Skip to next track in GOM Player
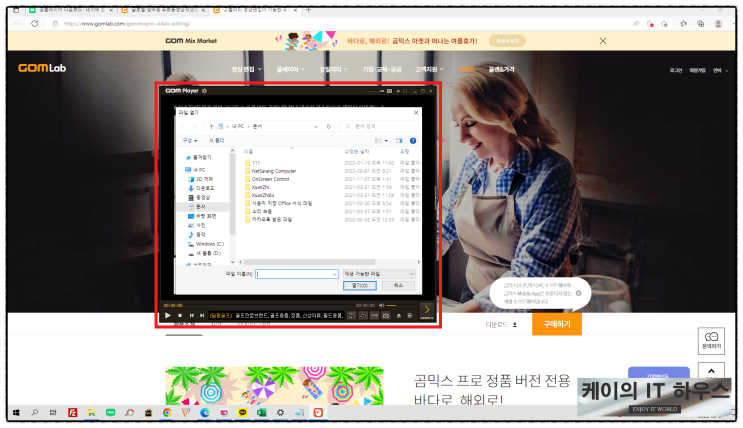The width and height of the screenshot is (743, 428). coord(202,315)
